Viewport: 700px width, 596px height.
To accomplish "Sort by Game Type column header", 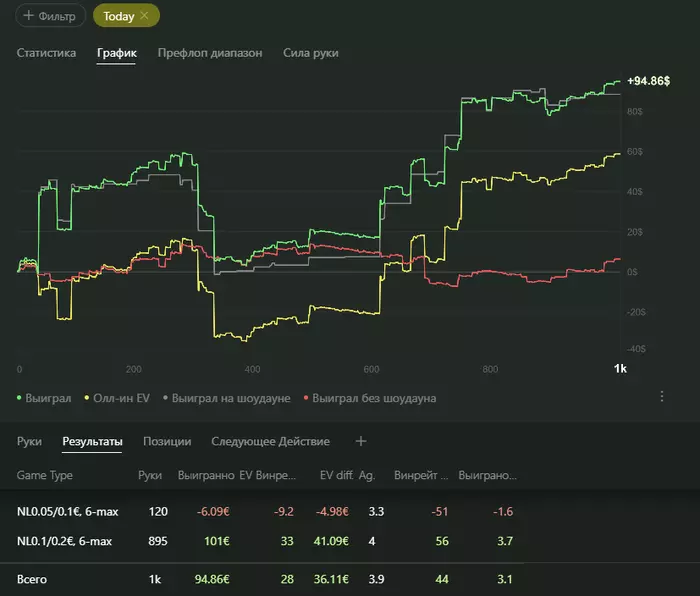I will (x=45, y=475).
